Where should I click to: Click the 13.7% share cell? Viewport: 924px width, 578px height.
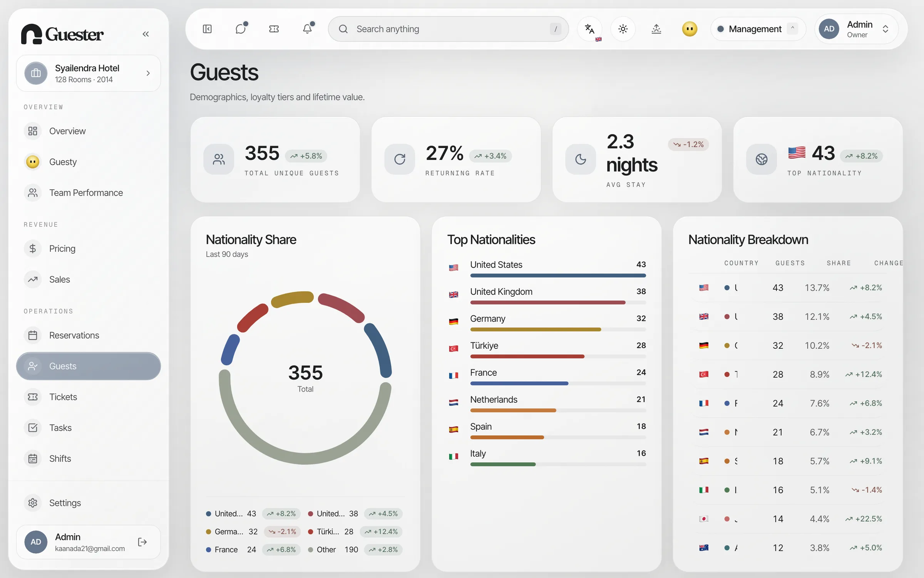[817, 288]
